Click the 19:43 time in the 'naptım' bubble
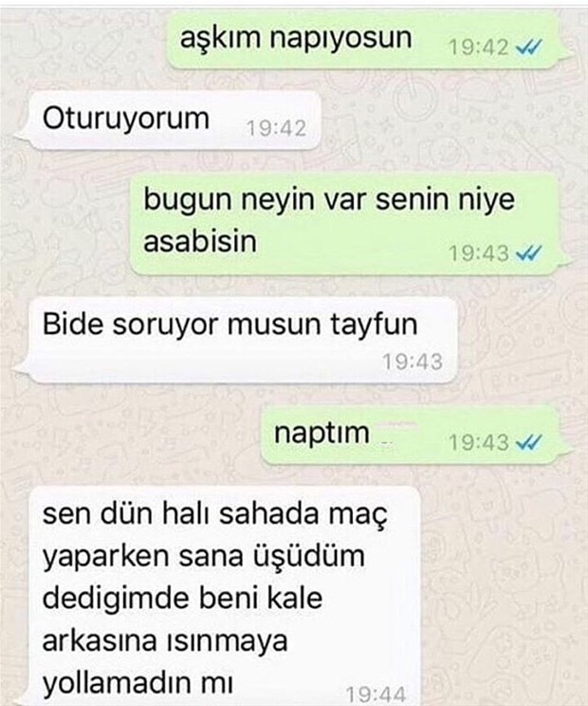588x706 pixels. tap(479, 442)
